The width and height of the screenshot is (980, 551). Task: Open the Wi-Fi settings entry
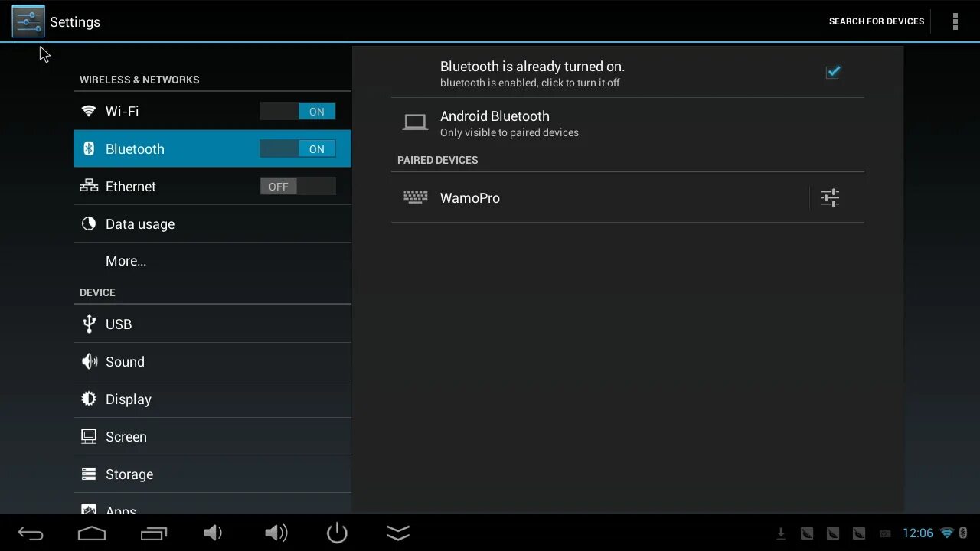click(212, 112)
